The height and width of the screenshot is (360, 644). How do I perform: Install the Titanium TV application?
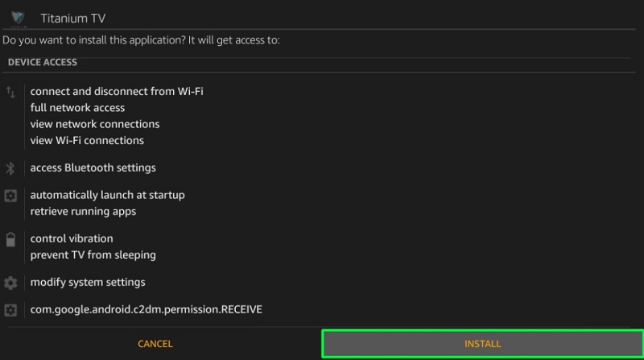[482, 344]
